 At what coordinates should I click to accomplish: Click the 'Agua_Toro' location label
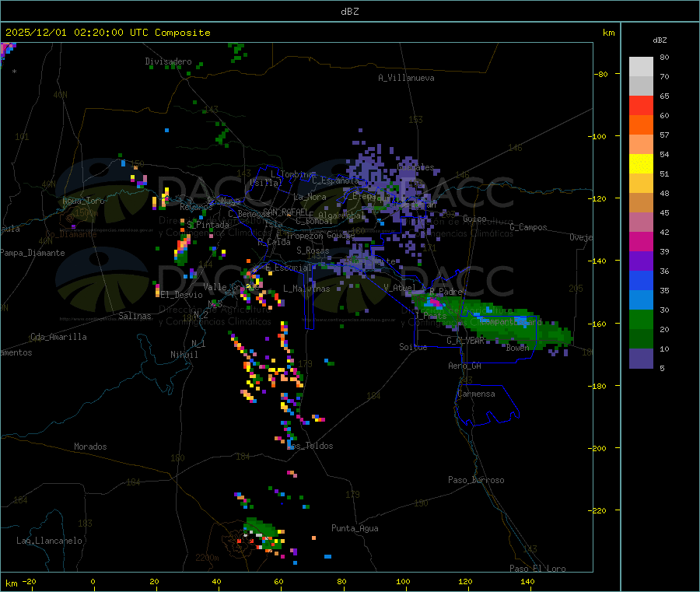(83, 201)
